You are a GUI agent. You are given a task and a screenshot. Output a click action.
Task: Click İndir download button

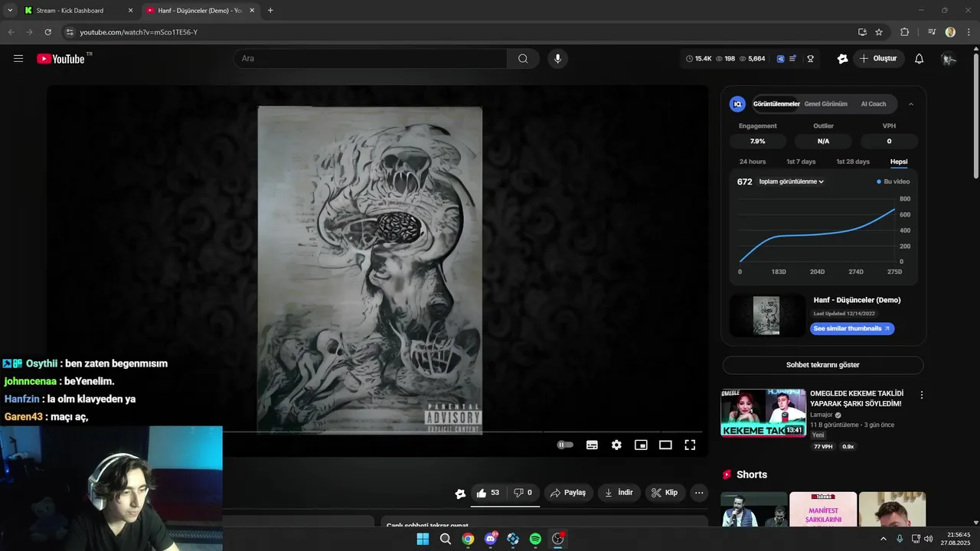click(x=619, y=493)
